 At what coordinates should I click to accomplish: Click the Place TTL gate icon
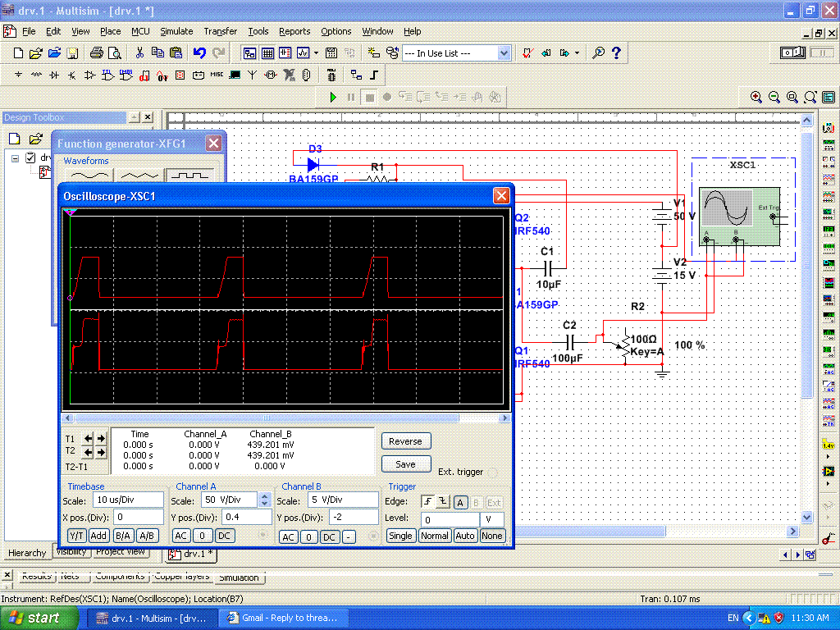click(x=107, y=75)
